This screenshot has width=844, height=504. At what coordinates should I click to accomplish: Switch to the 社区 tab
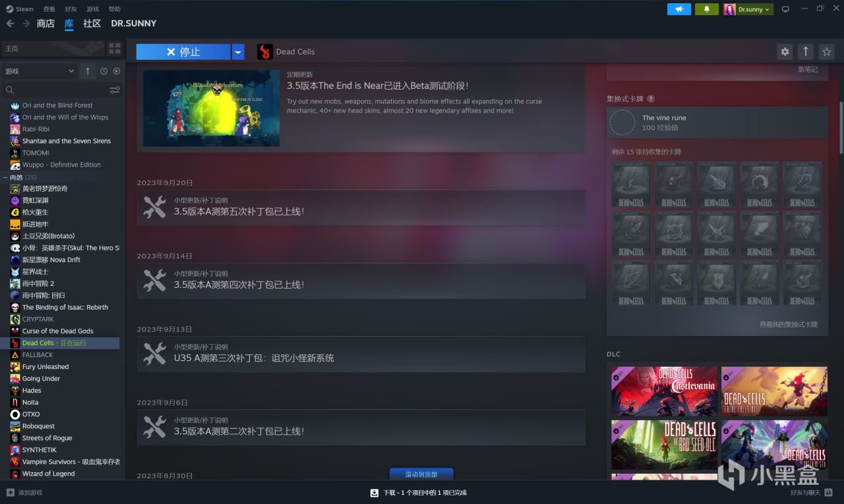pyautogui.click(x=92, y=23)
